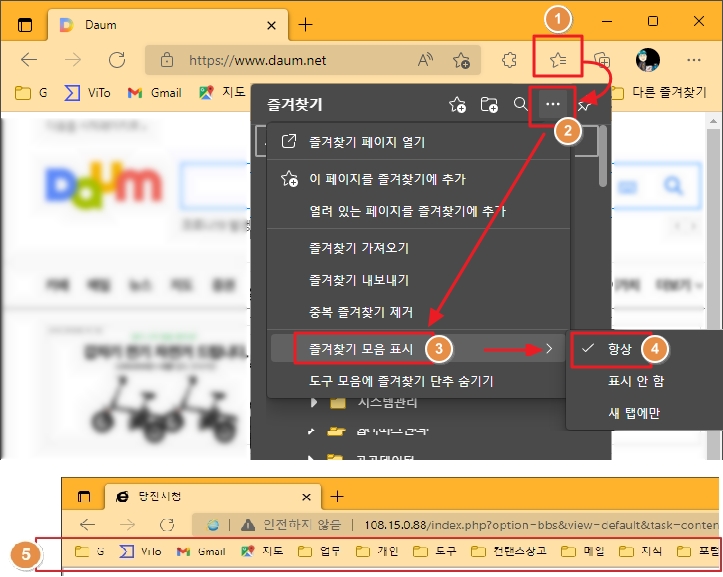Open More options ellipsis in the 즐겨찾기 panel
Screen dimensions: 723x577
[x=552, y=104]
